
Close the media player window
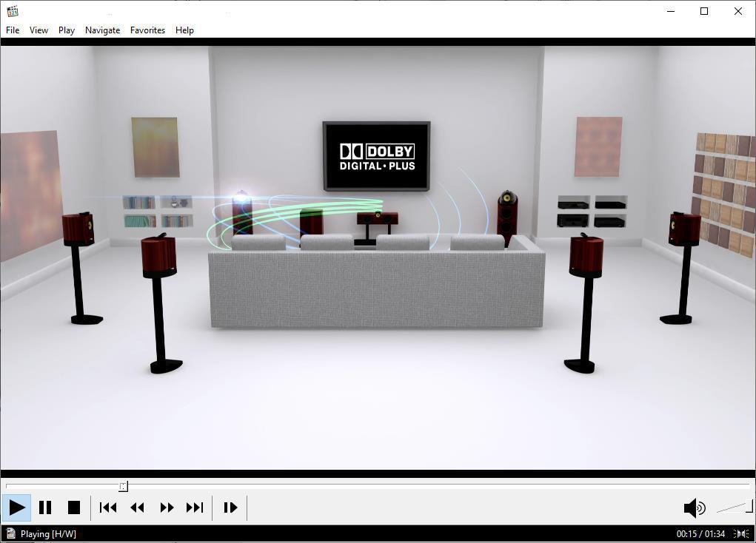(x=737, y=11)
